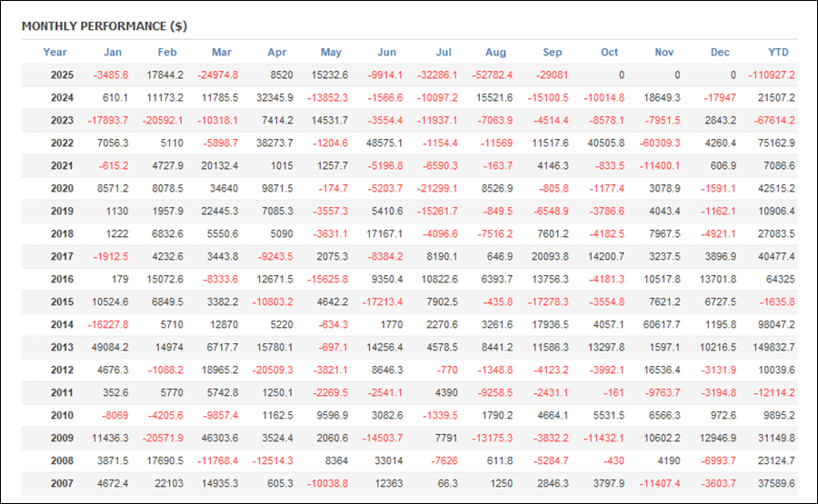
Task: Click the Dec column header
Action: point(720,53)
